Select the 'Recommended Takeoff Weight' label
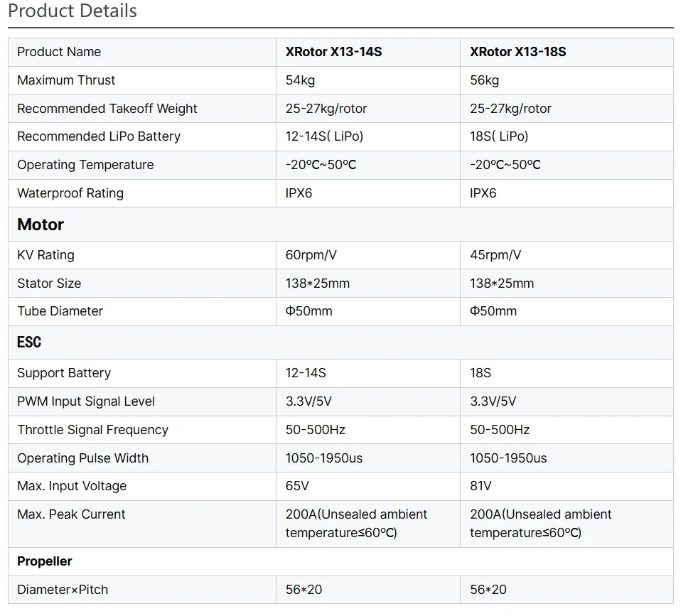The height and width of the screenshot is (616, 693). [107, 109]
